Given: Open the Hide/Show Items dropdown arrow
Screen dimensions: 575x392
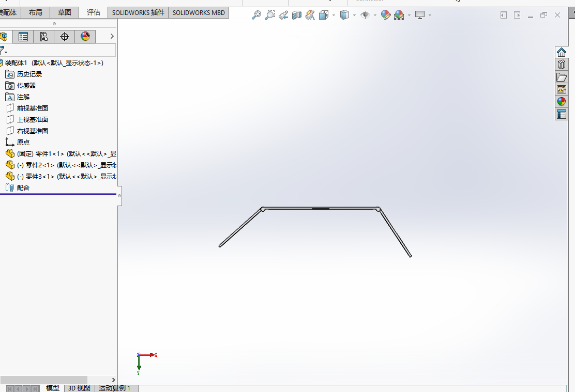Looking at the screenshot, I should click(x=375, y=15).
